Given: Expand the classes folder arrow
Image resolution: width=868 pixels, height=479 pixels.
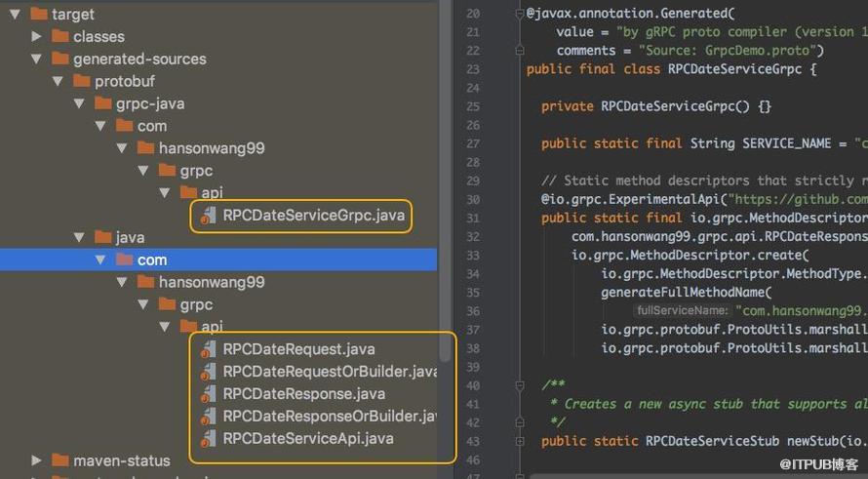Looking at the screenshot, I should (36, 36).
